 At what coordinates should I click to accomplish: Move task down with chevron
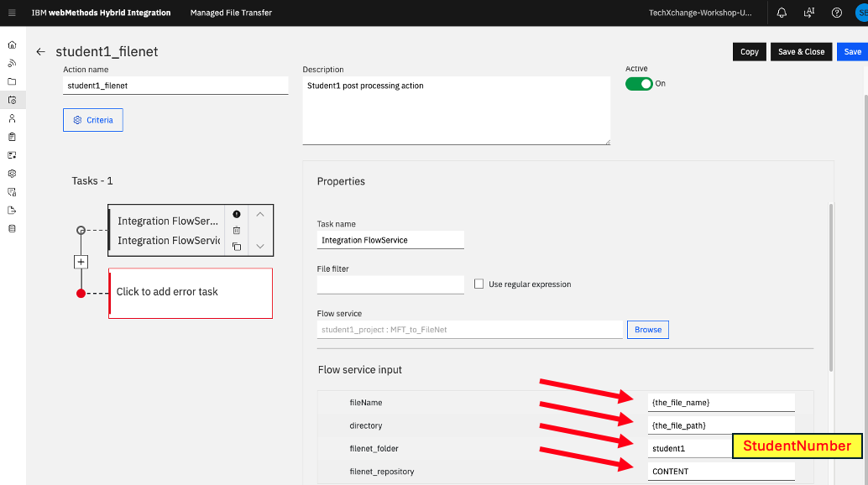tap(260, 246)
